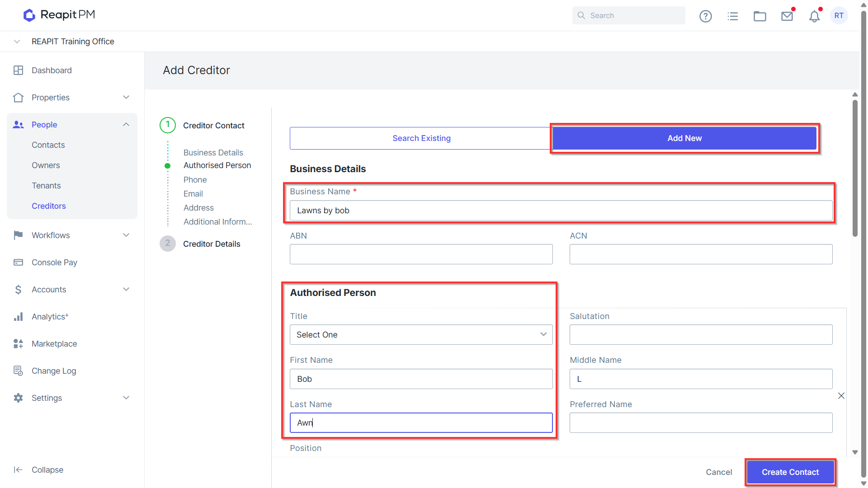868x488 pixels.
Task: Open Creditors under People
Action: 49,206
